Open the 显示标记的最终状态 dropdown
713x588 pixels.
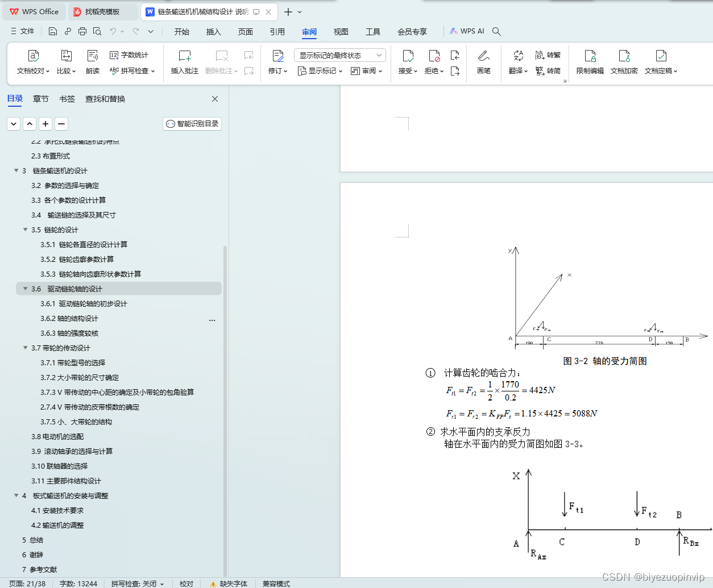click(340, 55)
